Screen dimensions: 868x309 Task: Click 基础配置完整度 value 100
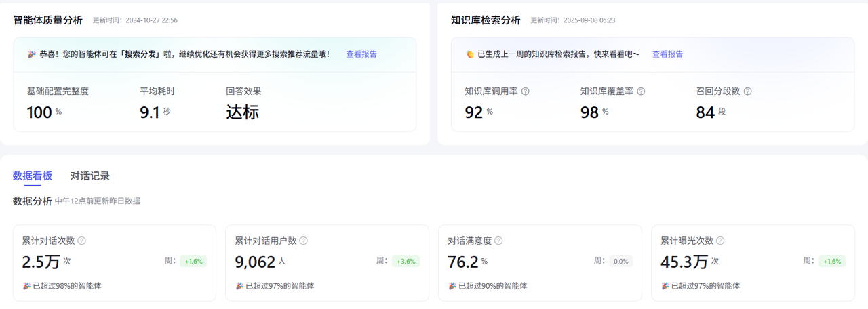39,112
